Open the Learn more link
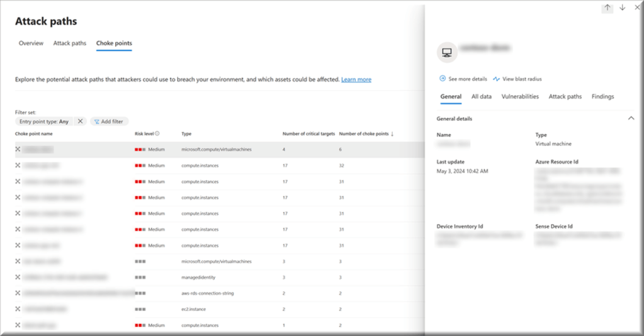The image size is (644, 336). point(356,80)
